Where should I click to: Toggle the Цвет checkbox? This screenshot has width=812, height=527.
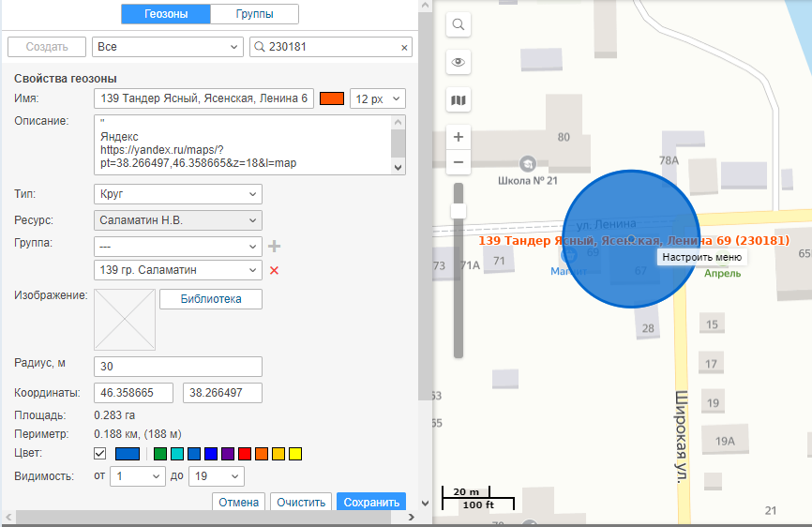click(101, 454)
